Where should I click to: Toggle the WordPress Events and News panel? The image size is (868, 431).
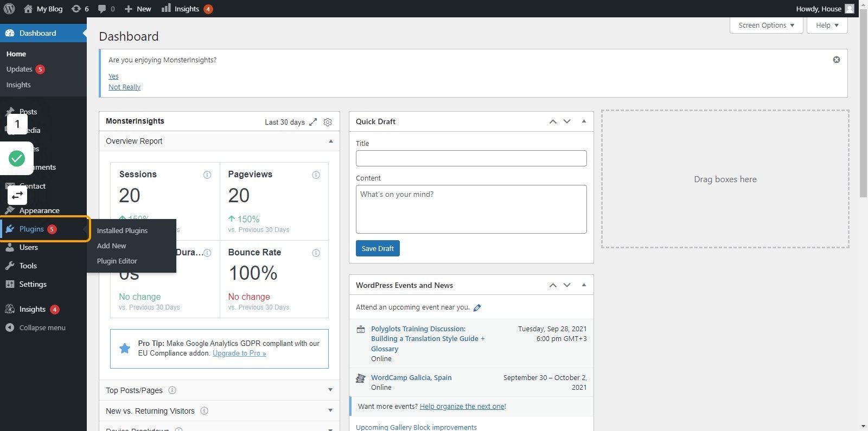(584, 285)
